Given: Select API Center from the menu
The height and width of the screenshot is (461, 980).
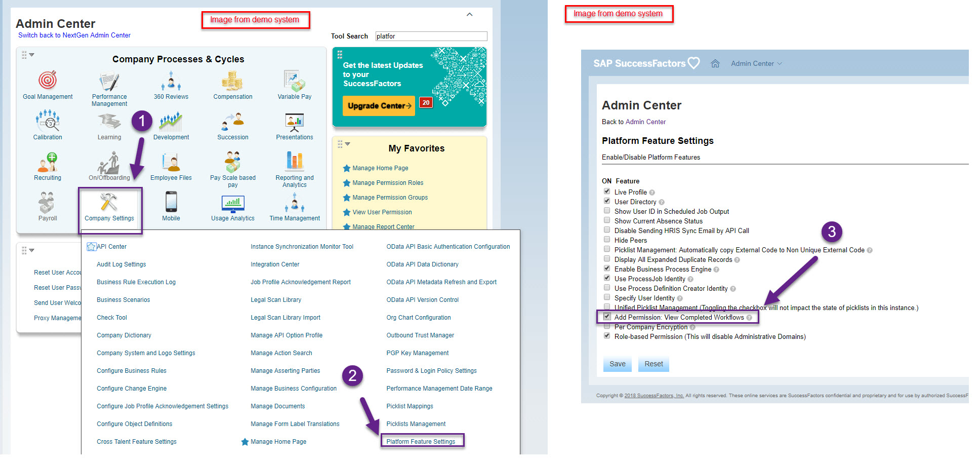Looking at the screenshot, I should (x=111, y=247).
